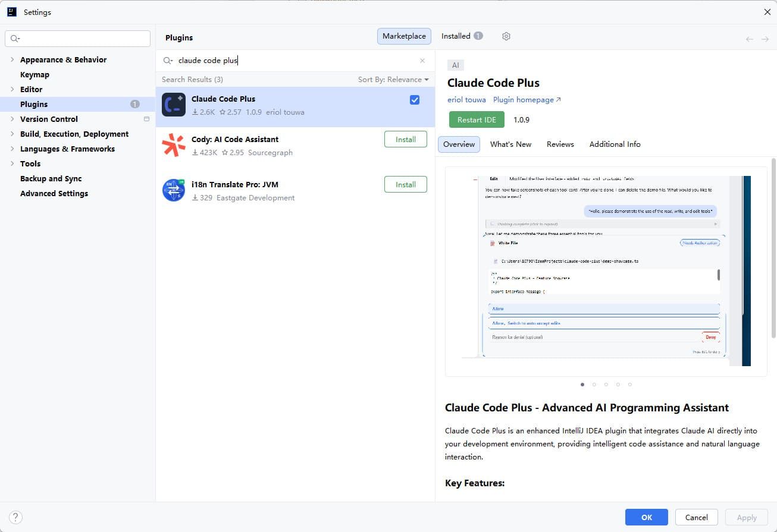Click the Claude Code Plus plugin icon
Screen dimensions: 777x532
(174, 105)
